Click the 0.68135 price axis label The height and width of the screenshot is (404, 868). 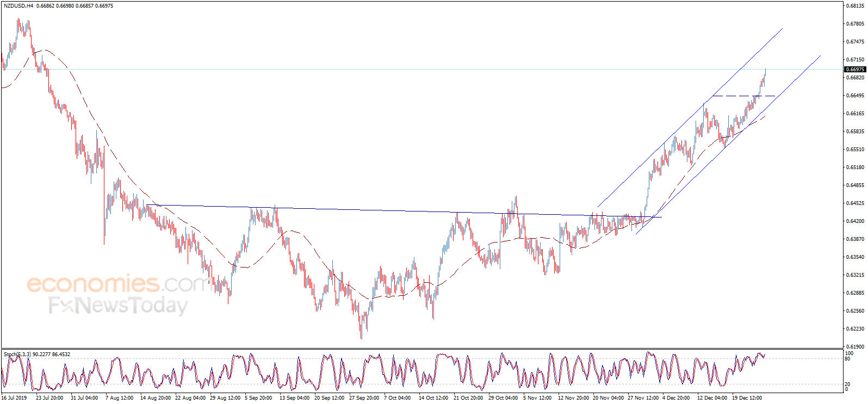[x=855, y=6]
